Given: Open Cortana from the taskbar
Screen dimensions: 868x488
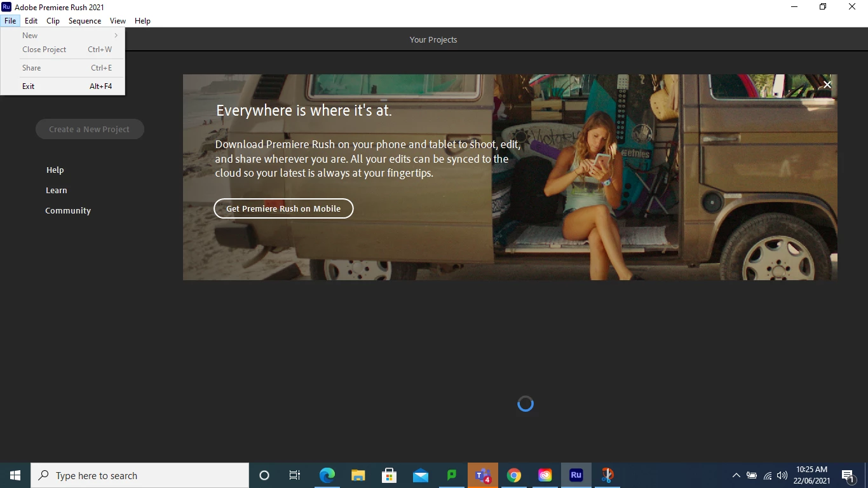Looking at the screenshot, I should 264,475.
